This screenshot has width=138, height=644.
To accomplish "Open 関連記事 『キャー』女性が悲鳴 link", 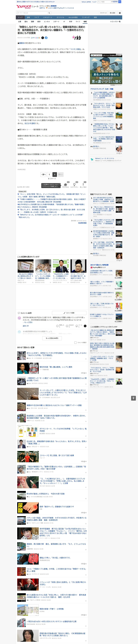I will point(51,195).
